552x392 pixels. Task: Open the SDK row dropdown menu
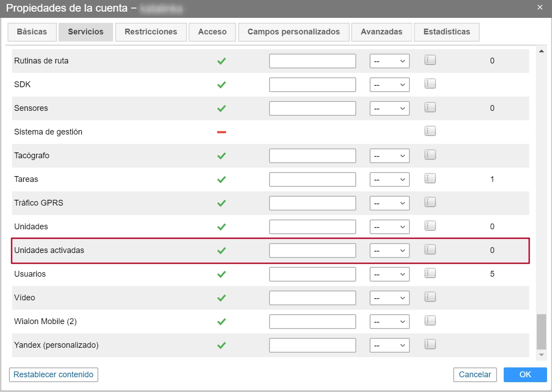coord(390,84)
